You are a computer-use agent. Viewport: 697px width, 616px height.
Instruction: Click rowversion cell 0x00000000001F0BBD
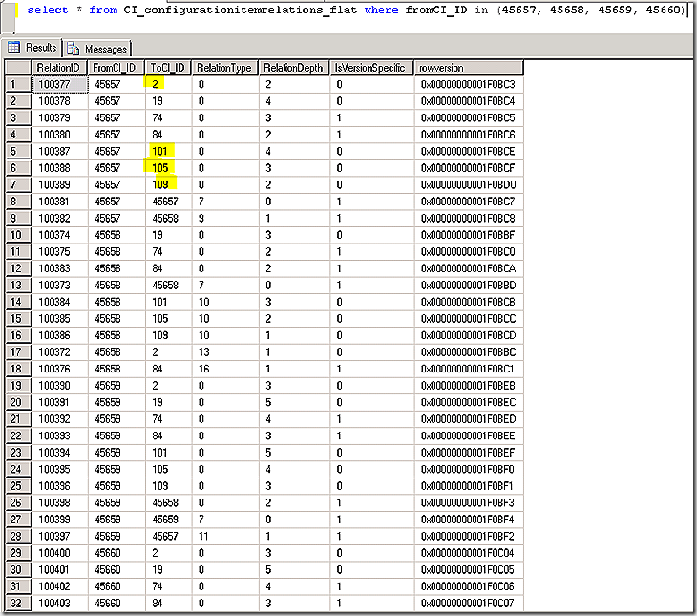pyautogui.click(x=468, y=286)
